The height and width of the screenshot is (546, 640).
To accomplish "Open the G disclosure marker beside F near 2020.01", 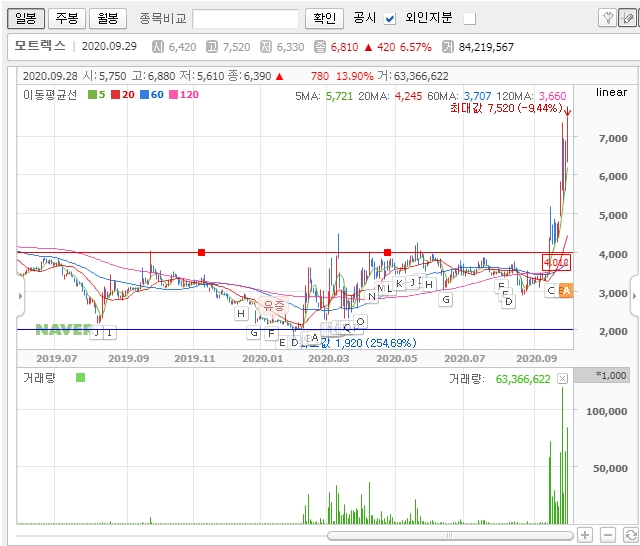I will coord(253,333).
